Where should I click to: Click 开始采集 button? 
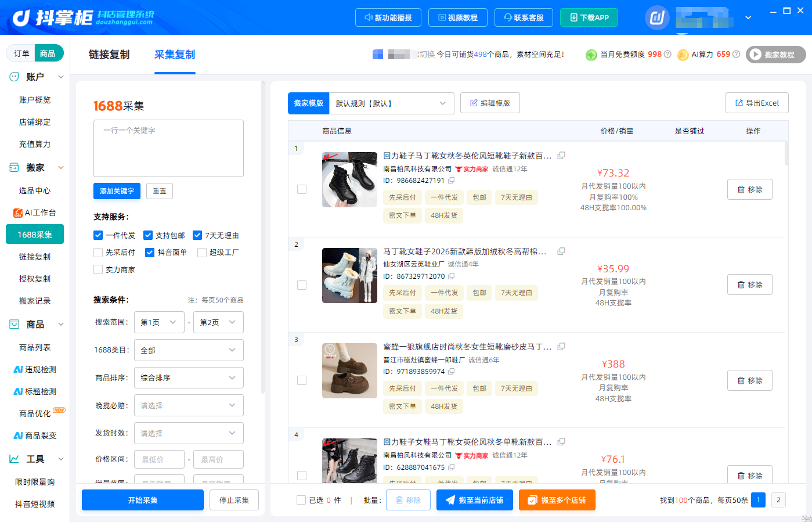143,500
